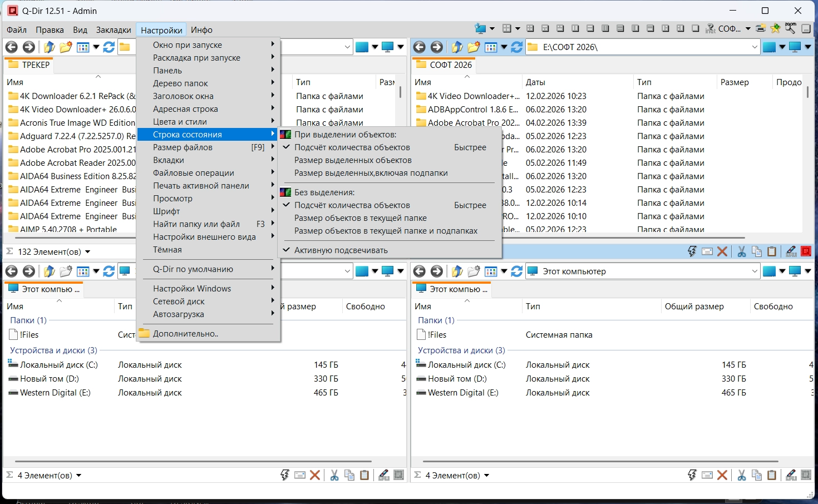Sort by the Даты column header
Screen dimensions: 818x504
pyautogui.click(x=535, y=82)
